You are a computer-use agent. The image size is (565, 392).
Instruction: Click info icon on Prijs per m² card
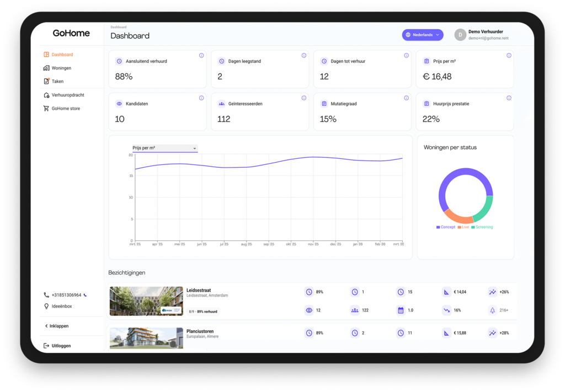tap(509, 56)
